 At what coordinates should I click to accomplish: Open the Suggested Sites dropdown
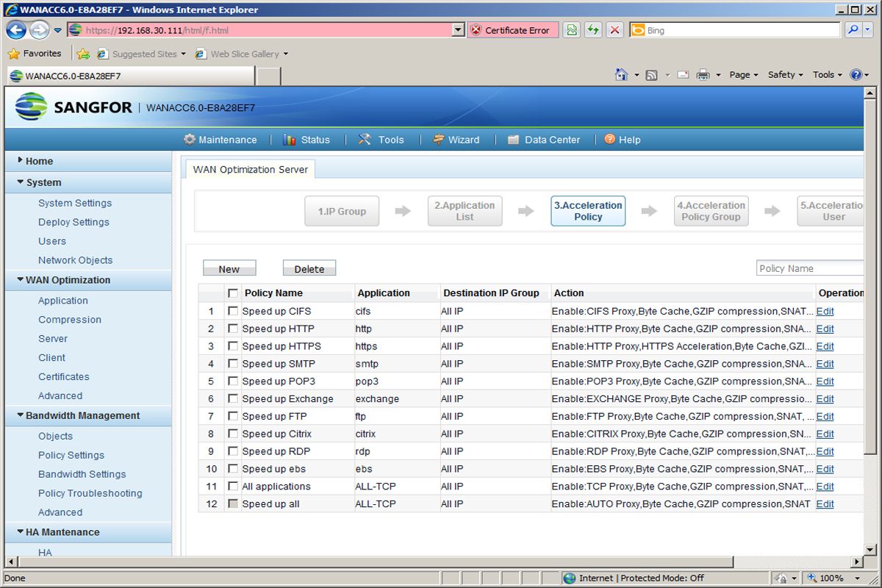click(x=184, y=54)
